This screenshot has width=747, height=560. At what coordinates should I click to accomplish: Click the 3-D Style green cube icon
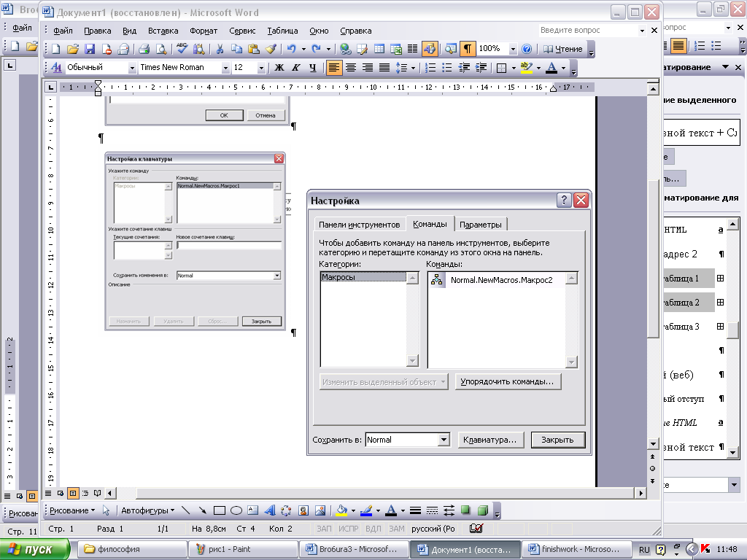[x=483, y=510]
